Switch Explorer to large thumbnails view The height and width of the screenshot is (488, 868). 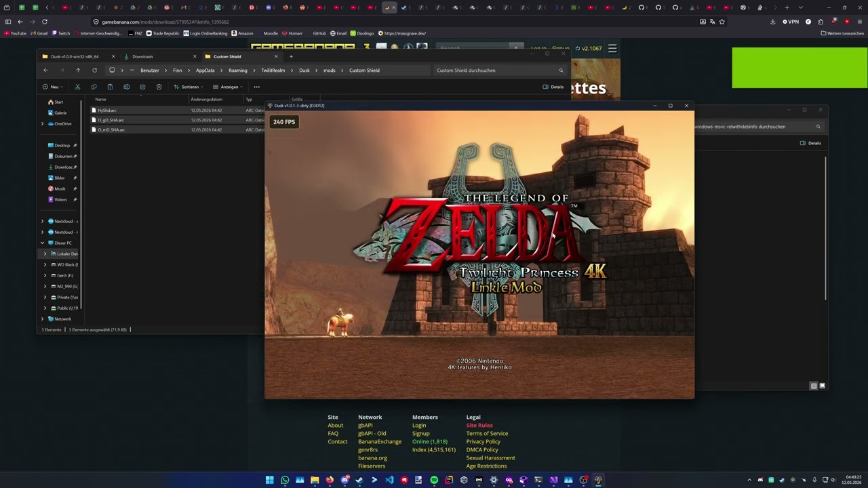pos(822,386)
